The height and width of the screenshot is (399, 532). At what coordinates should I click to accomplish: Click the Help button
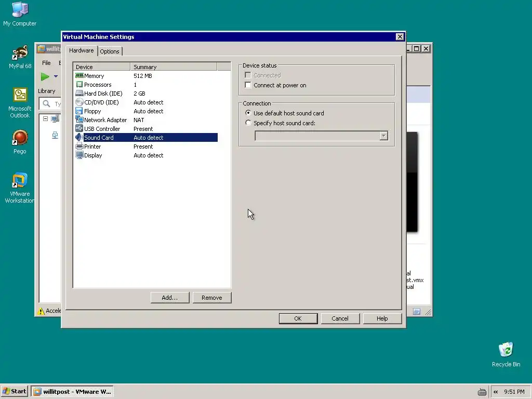coord(382,318)
